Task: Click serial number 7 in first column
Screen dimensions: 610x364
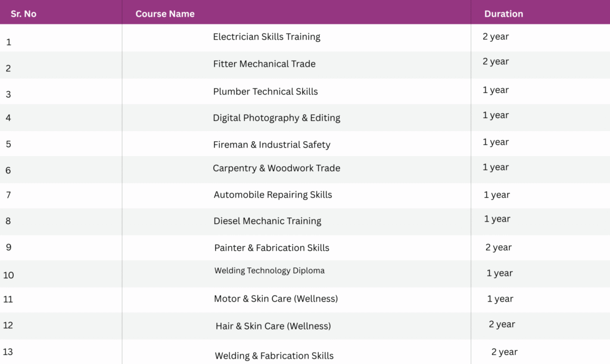Action: pyautogui.click(x=8, y=195)
